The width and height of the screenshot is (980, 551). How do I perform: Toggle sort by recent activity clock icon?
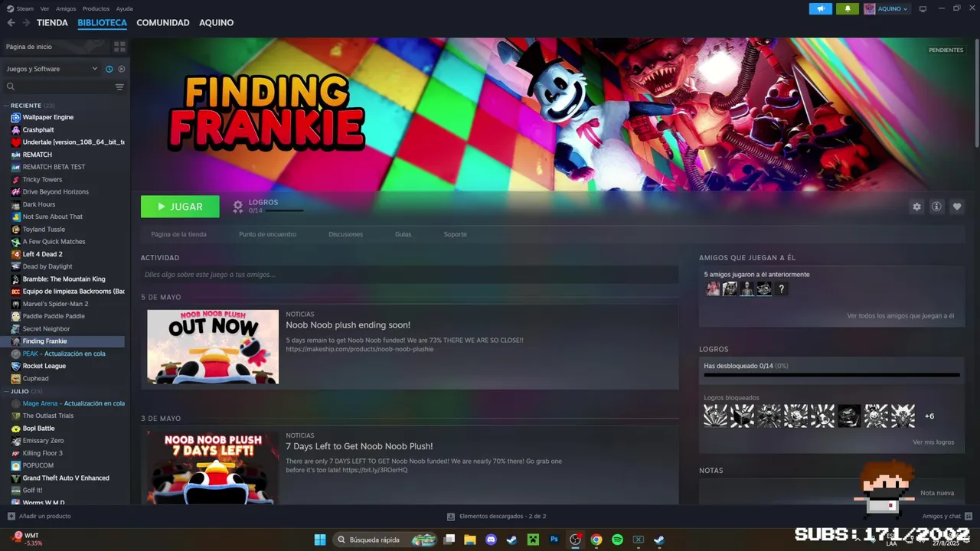[x=109, y=69]
